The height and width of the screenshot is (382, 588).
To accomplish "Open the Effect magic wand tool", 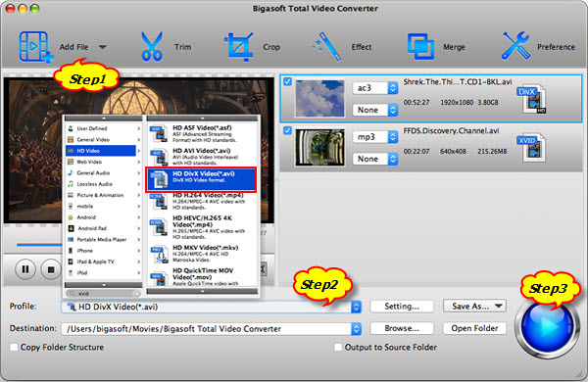I will [x=326, y=47].
